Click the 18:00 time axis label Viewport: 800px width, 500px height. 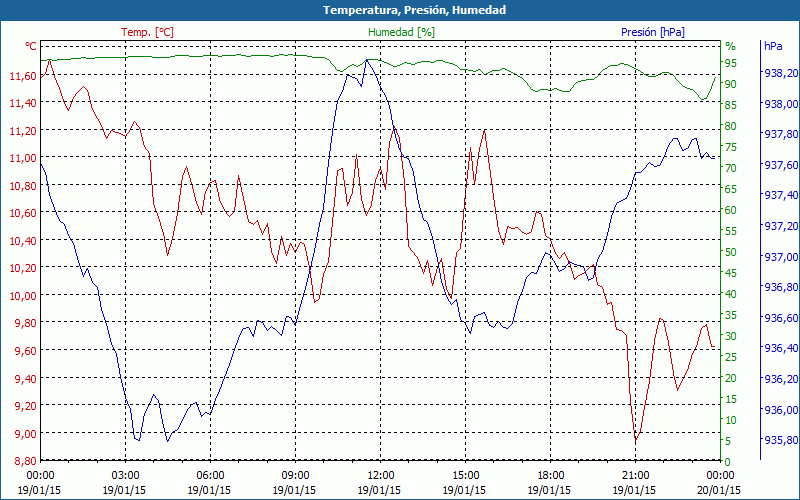click(550, 476)
